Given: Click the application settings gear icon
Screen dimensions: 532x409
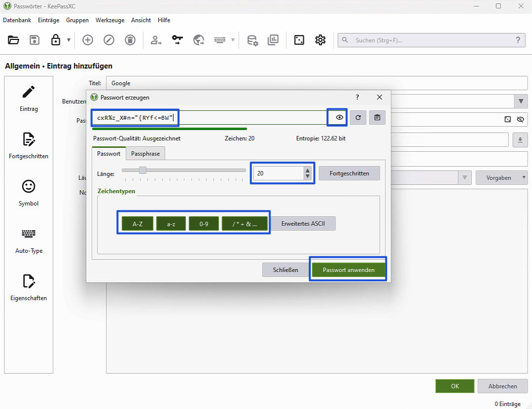Looking at the screenshot, I should [x=321, y=40].
